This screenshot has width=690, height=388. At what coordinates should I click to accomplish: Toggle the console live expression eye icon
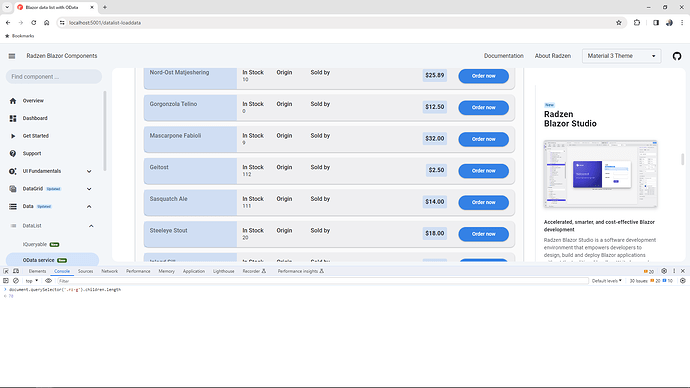[x=48, y=281]
